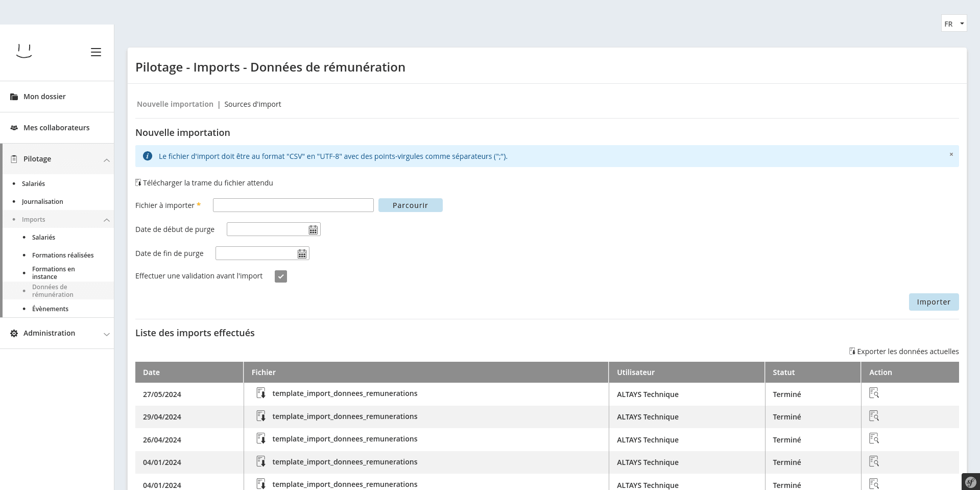Click the hamburger menu icon
The image size is (980, 490).
pyautogui.click(x=95, y=52)
